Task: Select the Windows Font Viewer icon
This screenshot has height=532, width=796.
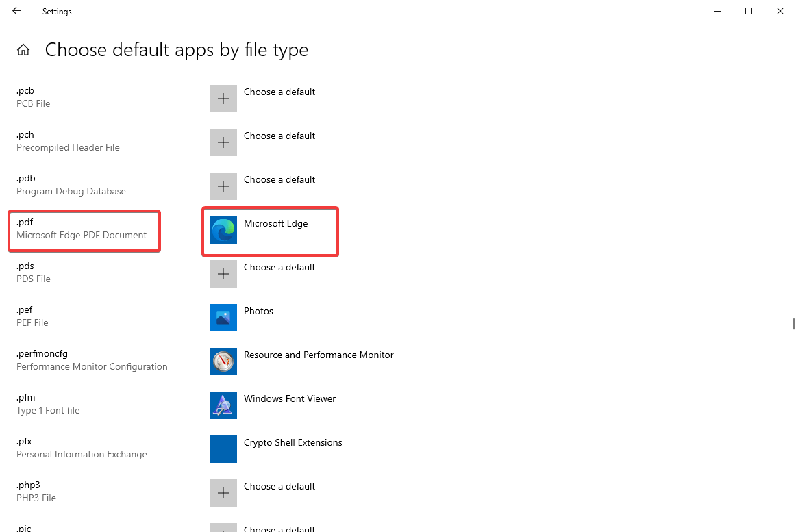Action: point(223,405)
